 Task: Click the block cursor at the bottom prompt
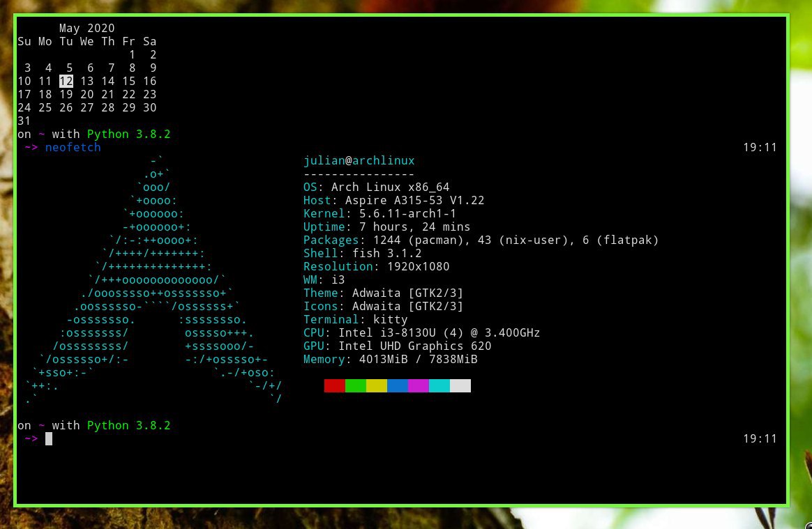[49, 439]
